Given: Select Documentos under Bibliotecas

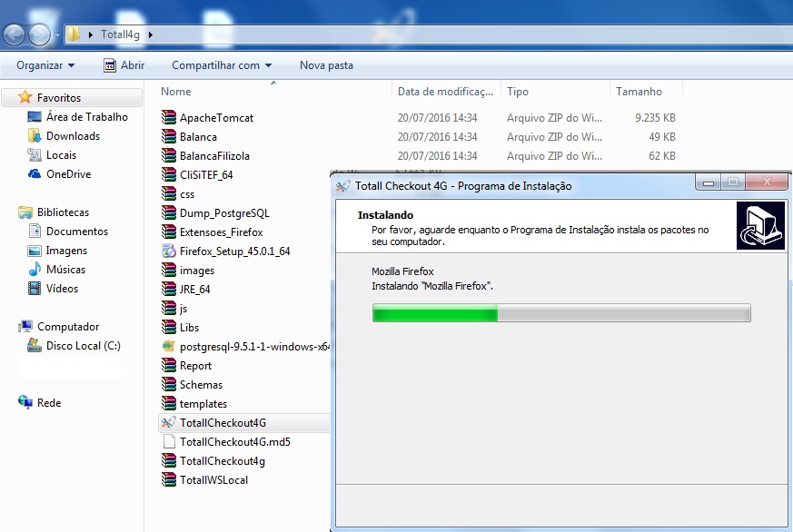Looking at the screenshot, I should pyautogui.click(x=76, y=232).
